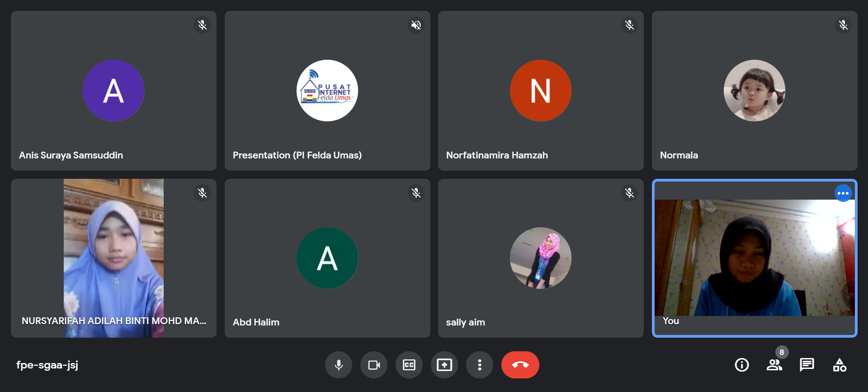The width and height of the screenshot is (868, 392).
Task: Click muted mic icon on Anis Suraya Samsuddin tile
Action: point(202,25)
